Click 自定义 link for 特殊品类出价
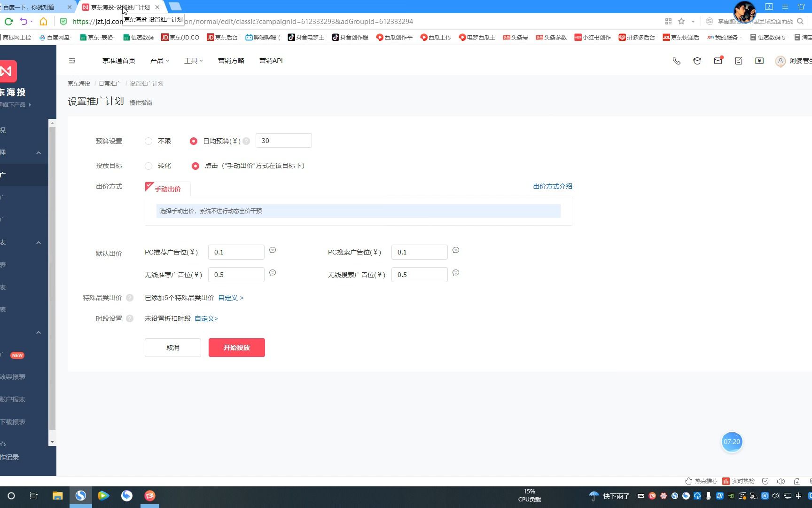Viewport: 812px width, 508px height. pyautogui.click(x=231, y=298)
